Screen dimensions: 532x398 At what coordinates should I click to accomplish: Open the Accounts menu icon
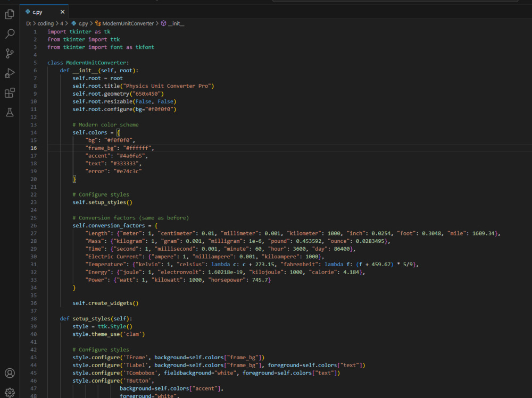(x=10, y=373)
